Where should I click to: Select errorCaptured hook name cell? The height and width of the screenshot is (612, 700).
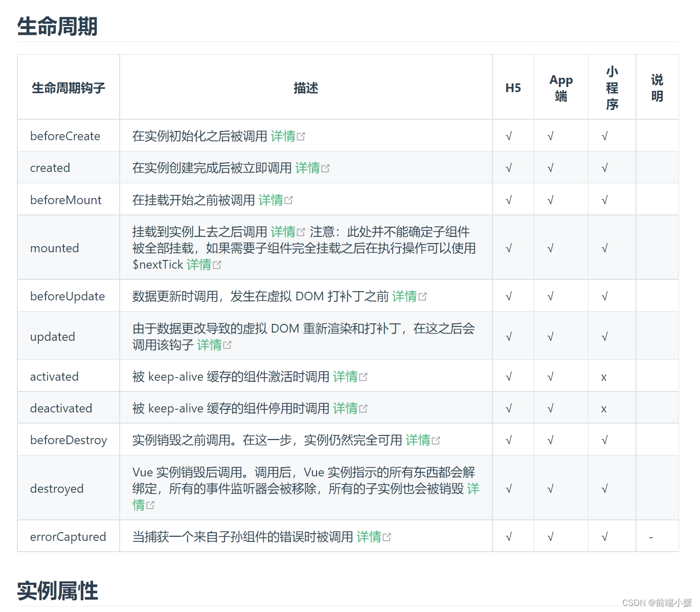68,537
